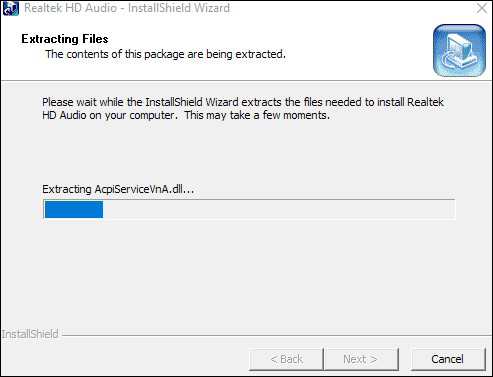
Task: Click the empty portion of progress bar
Action: tap(279, 209)
